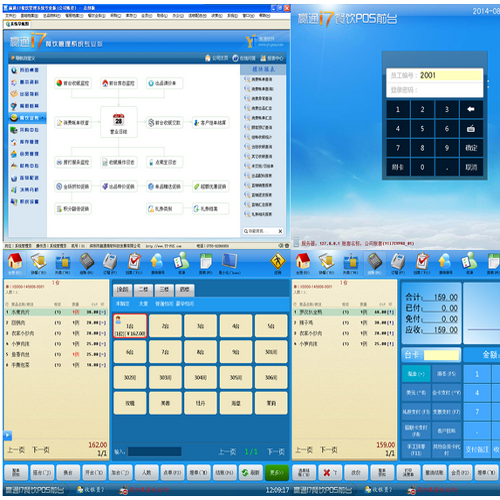Viewport: 500px width, 500px height.
Task: Select the highlighted calculator icon in the checkout toolbar
Action: [x=375, y=261]
